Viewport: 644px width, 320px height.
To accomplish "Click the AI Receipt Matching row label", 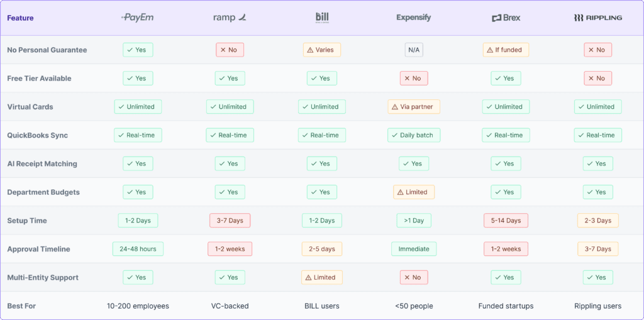I will (x=42, y=164).
